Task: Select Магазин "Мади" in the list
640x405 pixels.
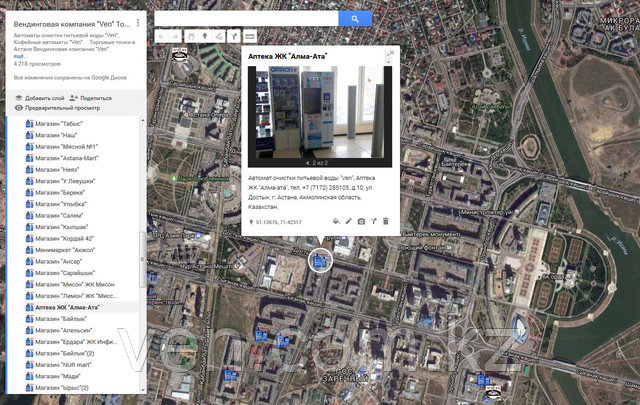Action: coord(53,376)
